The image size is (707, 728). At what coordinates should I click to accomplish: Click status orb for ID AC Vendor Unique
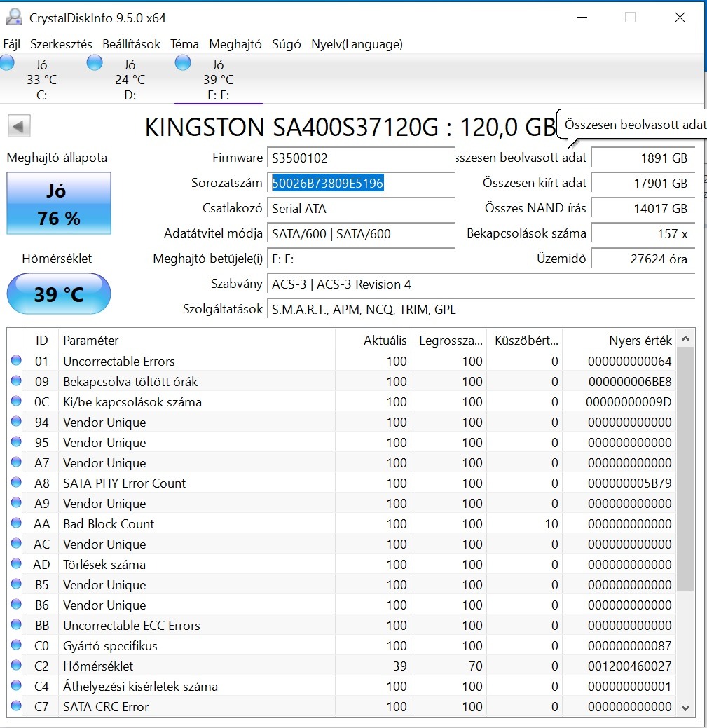coord(16,543)
